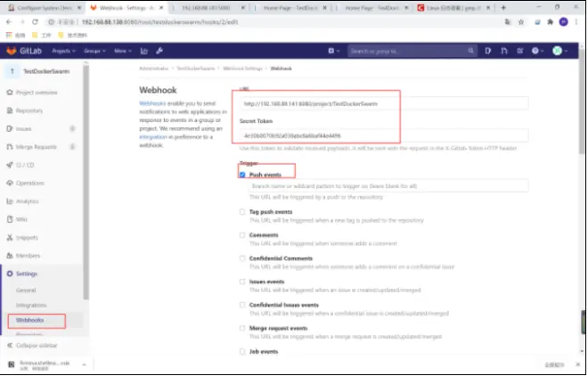This screenshot has height=376, width=588.
Task: Open the browser three-dot menu
Action: [x=576, y=22]
